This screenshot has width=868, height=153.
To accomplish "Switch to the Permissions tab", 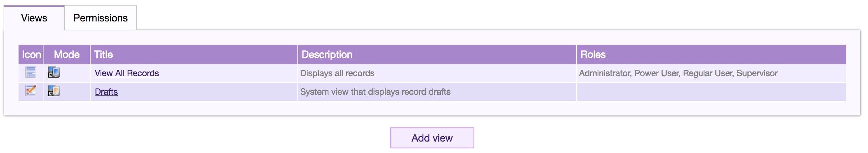I will (100, 18).
